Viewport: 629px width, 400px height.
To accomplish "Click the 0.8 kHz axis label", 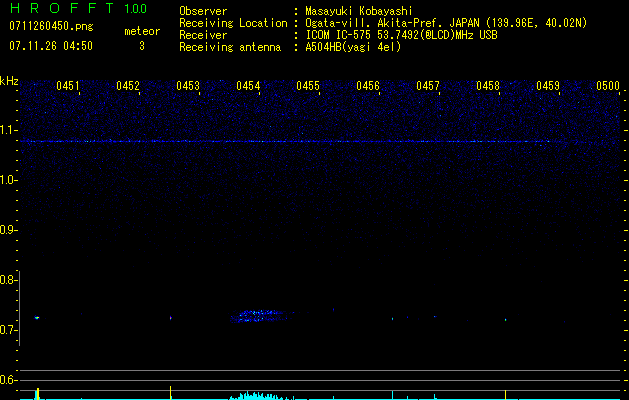I will [x=8, y=280].
